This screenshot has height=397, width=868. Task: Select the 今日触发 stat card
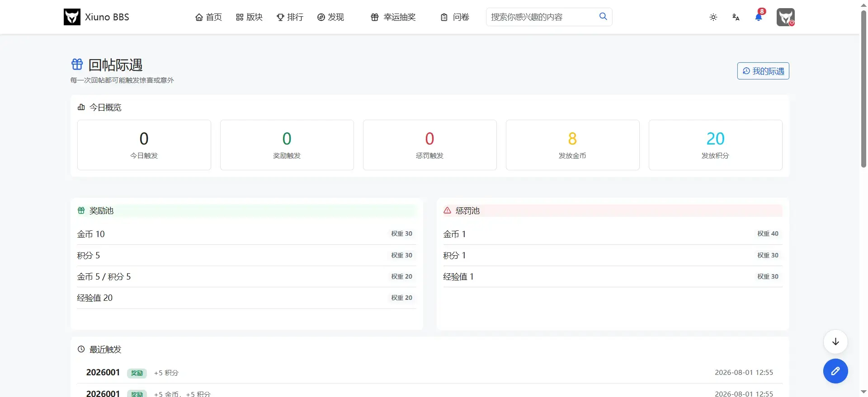click(144, 145)
